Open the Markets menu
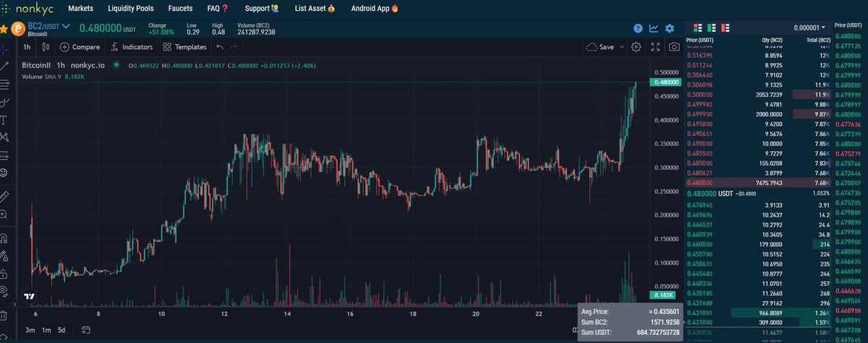Image resolution: width=868 pixels, height=343 pixels. coord(80,9)
